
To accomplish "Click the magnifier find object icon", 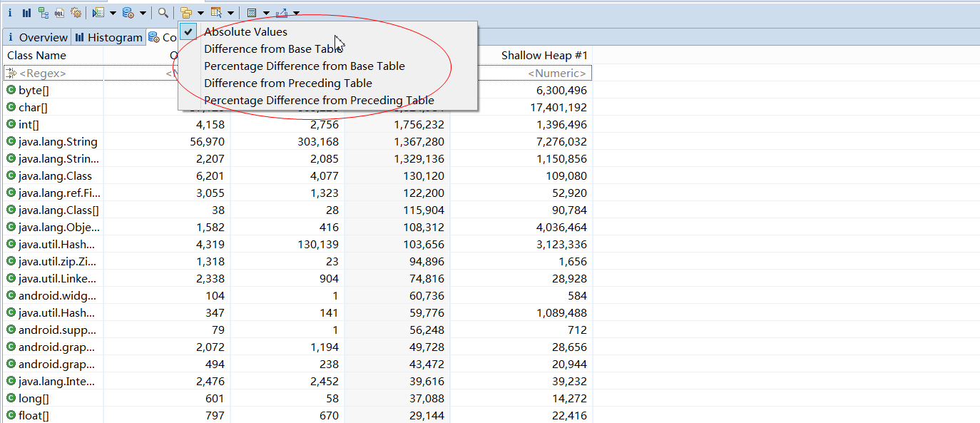I will pos(163,13).
